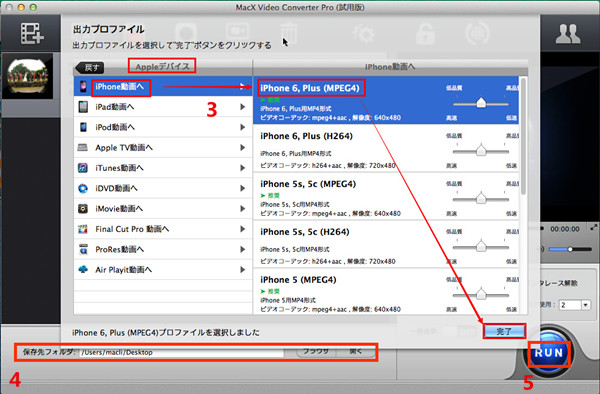Click the 戻す back button

(90, 68)
